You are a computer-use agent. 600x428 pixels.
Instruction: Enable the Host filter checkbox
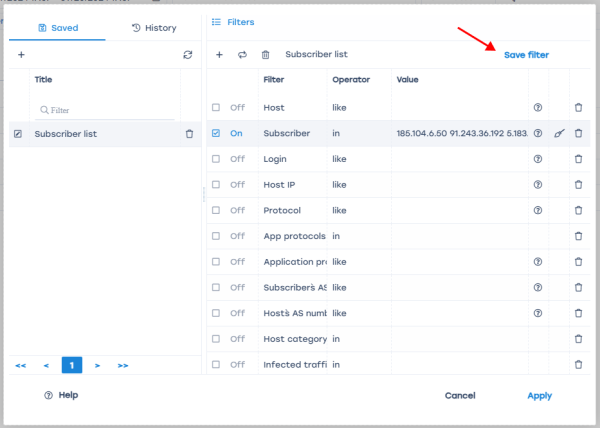pyautogui.click(x=216, y=107)
